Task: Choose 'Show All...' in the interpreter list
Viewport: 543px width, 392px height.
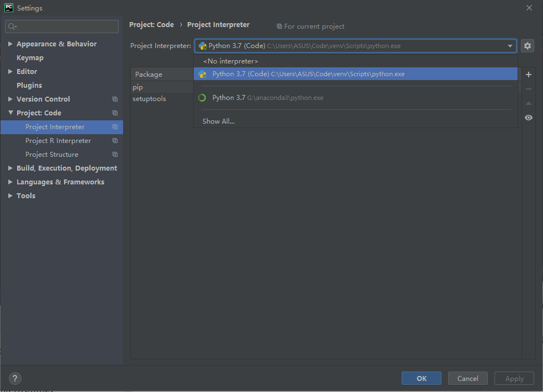Action: click(x=218, y=121)
